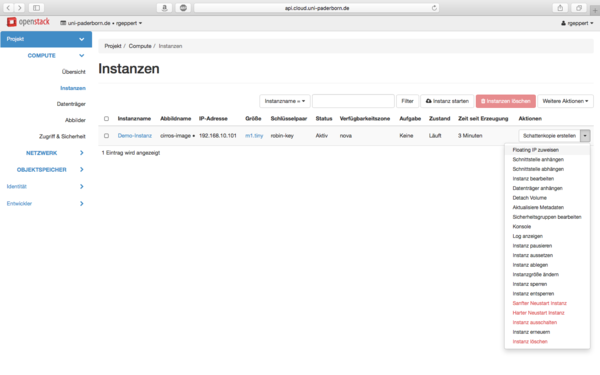Focus the api.cloud.uni-paderborn.de address bar
The width and height of the screenshot is (600, 375).
[316, 8]
